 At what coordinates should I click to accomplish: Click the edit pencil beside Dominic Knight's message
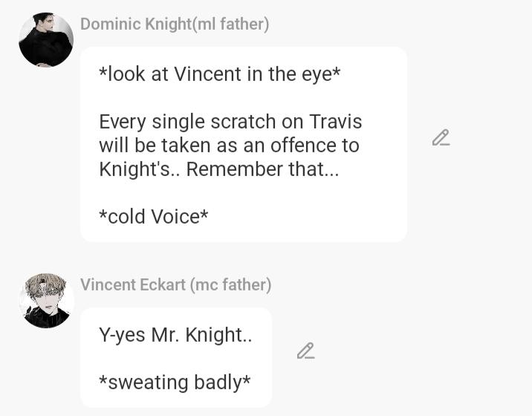coord(441,138)
